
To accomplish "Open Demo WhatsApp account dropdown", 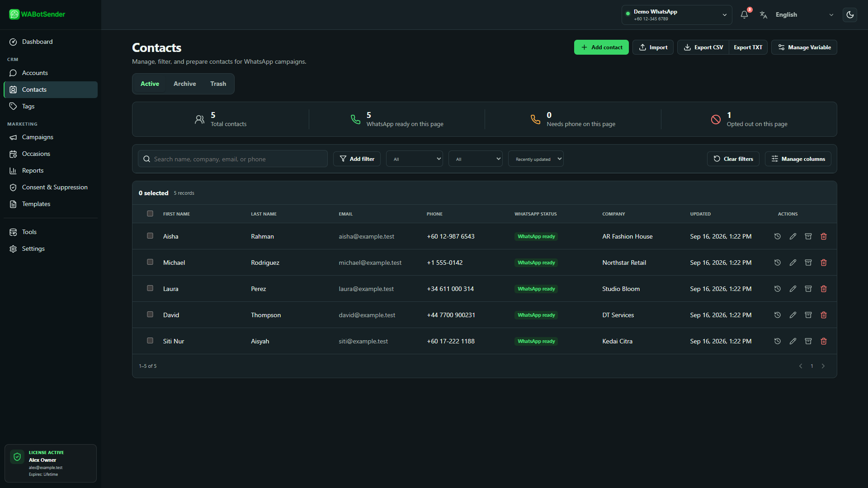I will [x=677, y=14].
